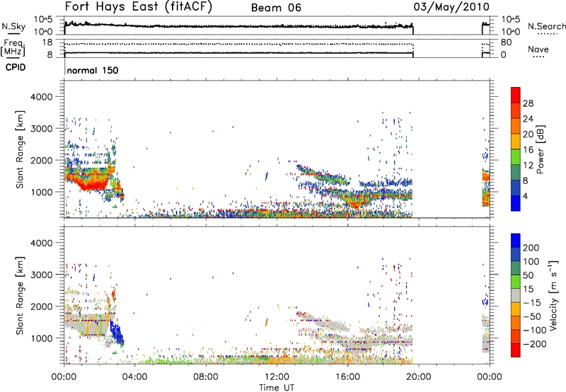This screenshot has width=566, height=392.
Task: Select the 'CPID' label
Action: [16, 67]
